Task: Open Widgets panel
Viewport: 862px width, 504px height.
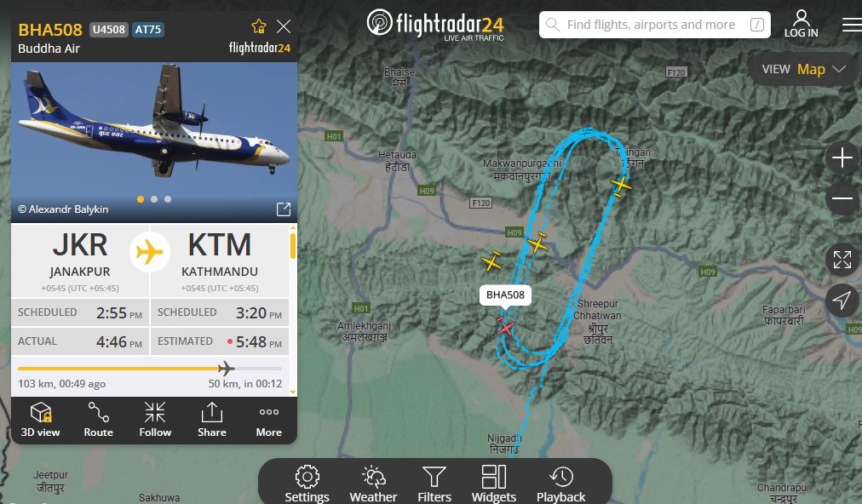Action: 494,484
